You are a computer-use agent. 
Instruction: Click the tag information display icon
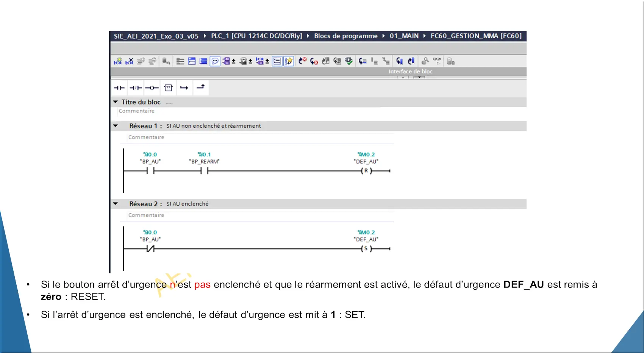pos(243,61)
